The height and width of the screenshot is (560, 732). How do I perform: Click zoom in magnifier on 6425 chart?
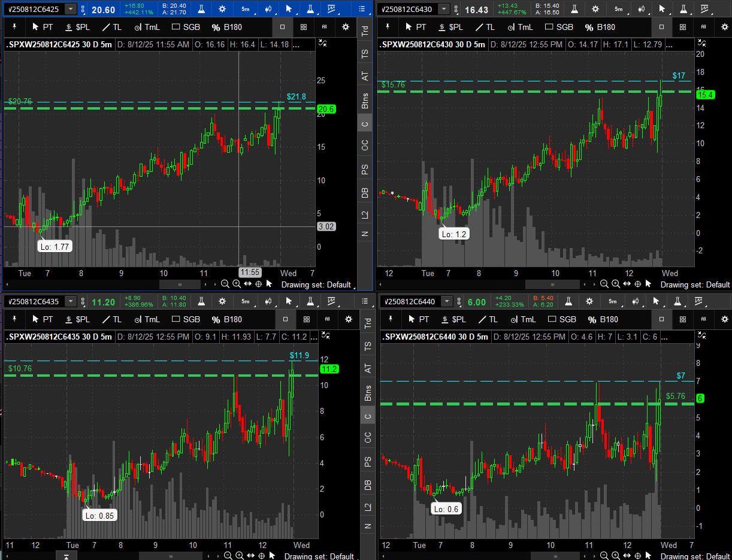click(236, 284)
